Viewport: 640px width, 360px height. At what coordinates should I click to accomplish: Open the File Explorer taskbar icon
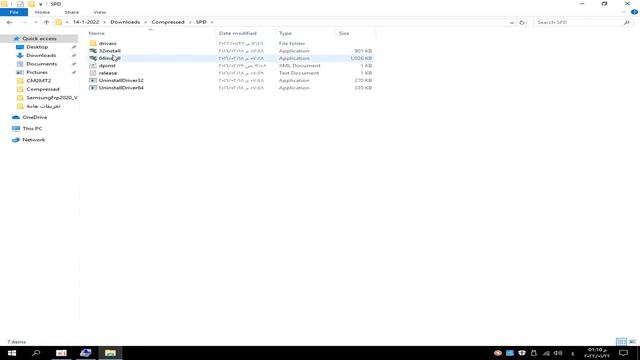(110, 353)
